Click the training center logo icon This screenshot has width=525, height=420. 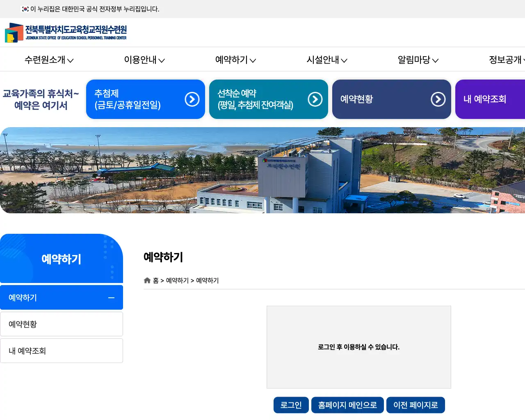click(x=14, y=33)
